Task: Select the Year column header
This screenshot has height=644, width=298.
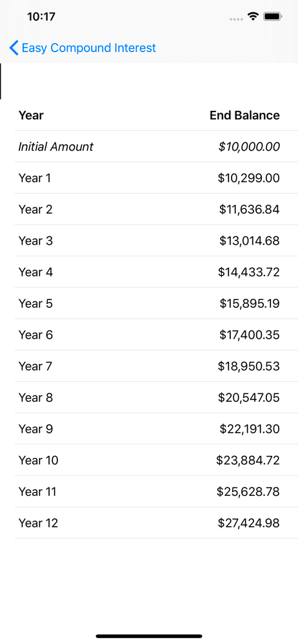Action: (31, 115)
